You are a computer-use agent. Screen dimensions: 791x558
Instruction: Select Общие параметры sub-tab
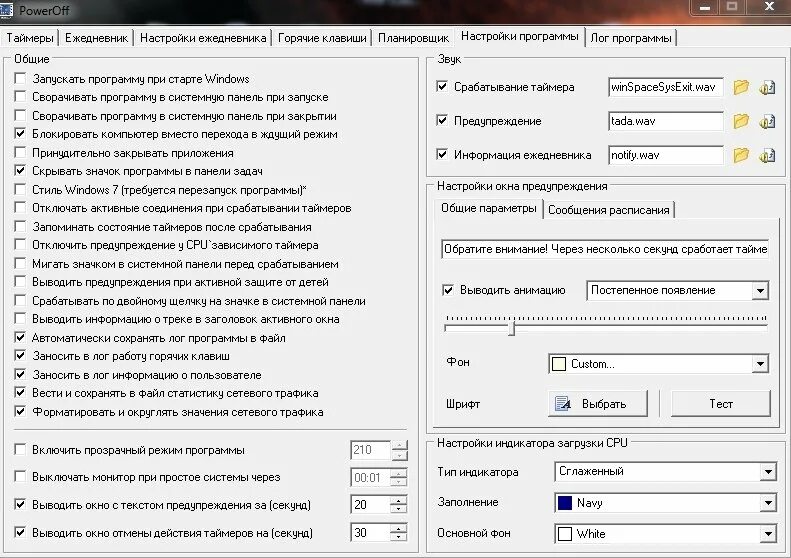488,208
